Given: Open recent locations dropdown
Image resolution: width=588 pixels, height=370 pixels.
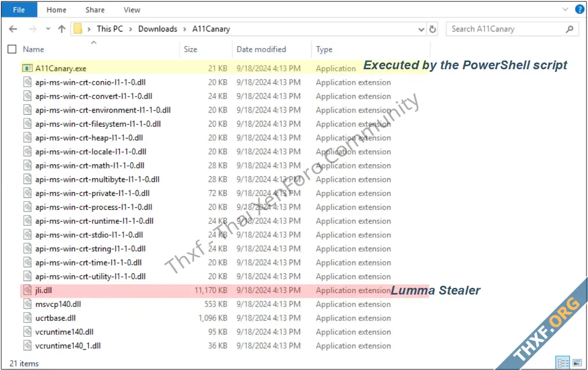Looking at the screenshot, I should [48, 29].
